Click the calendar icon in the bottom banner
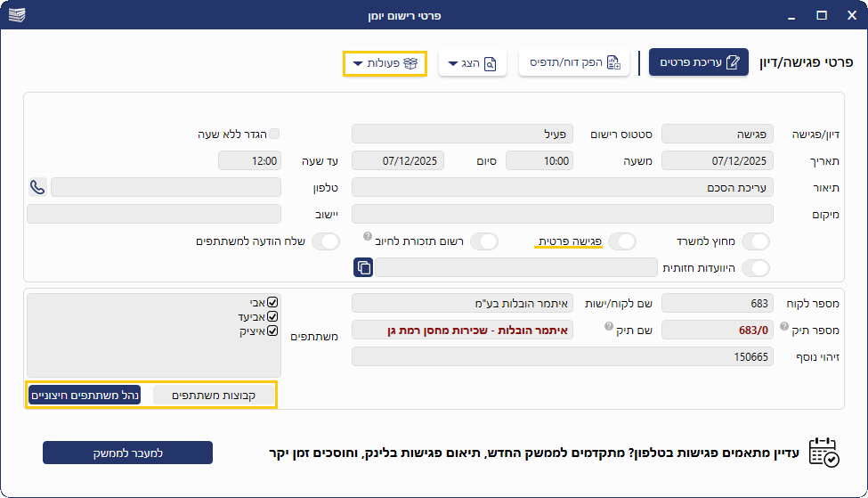 click(823, 453)
